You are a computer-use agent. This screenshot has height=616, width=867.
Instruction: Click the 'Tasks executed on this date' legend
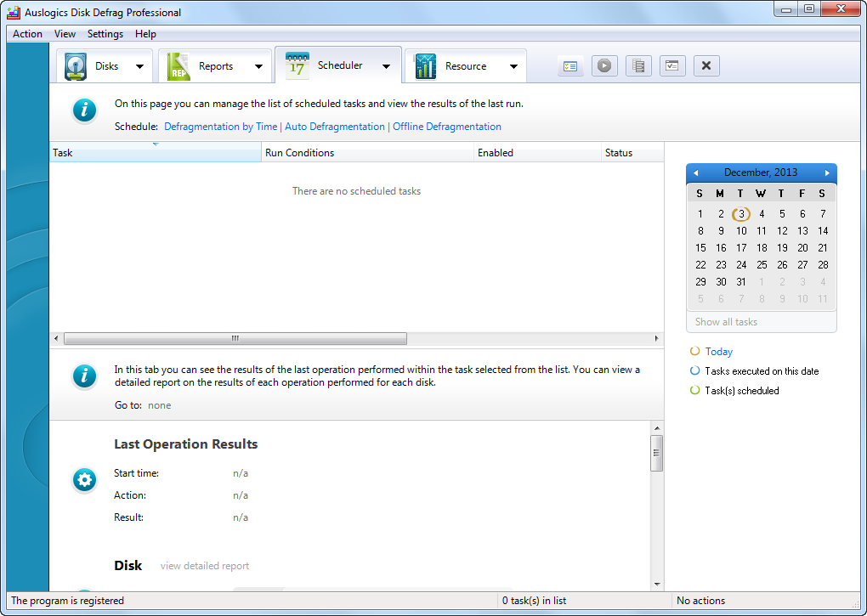pos(762,371)
